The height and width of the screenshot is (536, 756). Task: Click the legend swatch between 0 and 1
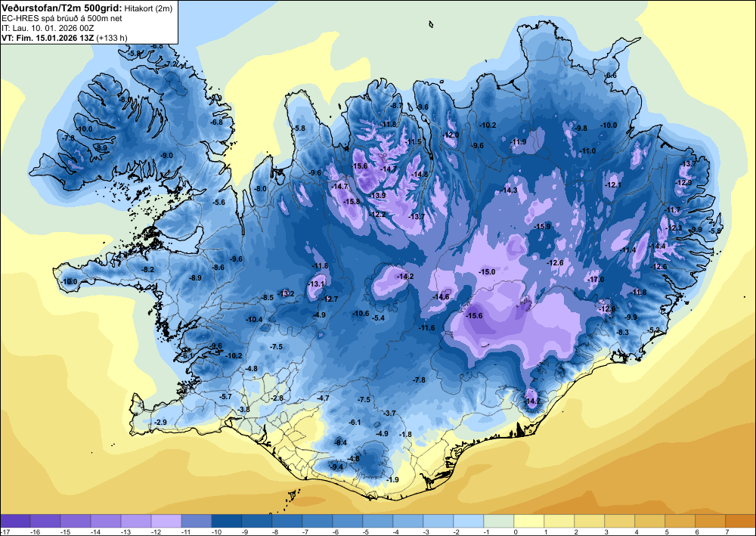pyautogui.click(x=529, y=521)
